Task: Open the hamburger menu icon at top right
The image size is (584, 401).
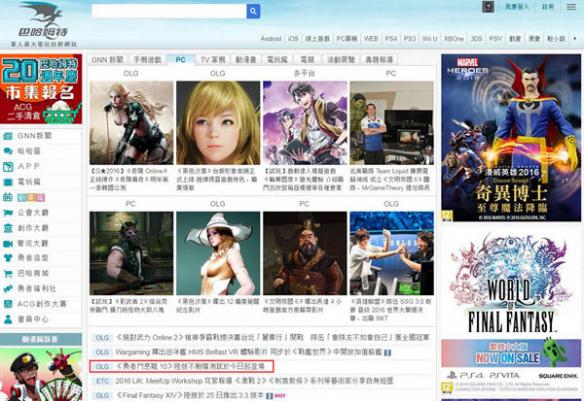Action: coord(571,7)
